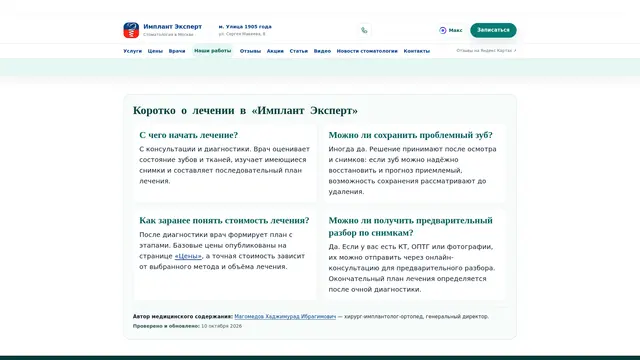Click heading Можно ли получить предварительный разбор
The height and width of the screenshot is (360, 640).
tap(411, 227)
